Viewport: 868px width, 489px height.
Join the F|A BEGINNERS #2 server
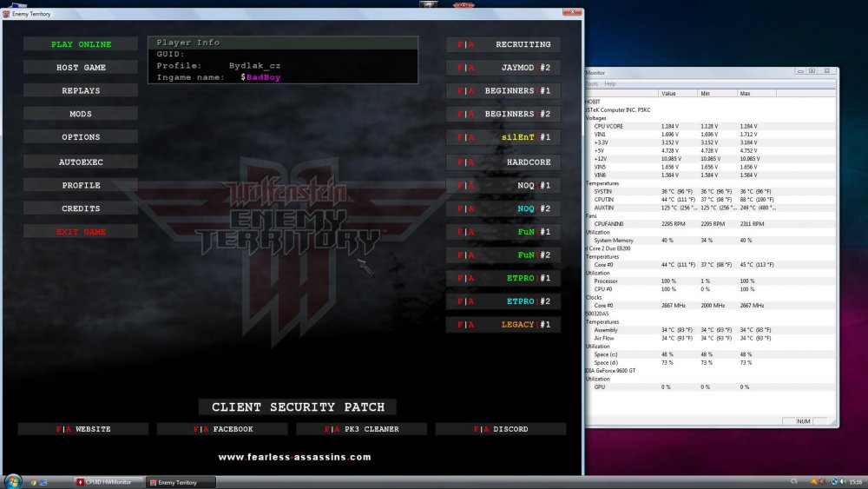pyautogui.click(x=503, y=114)
